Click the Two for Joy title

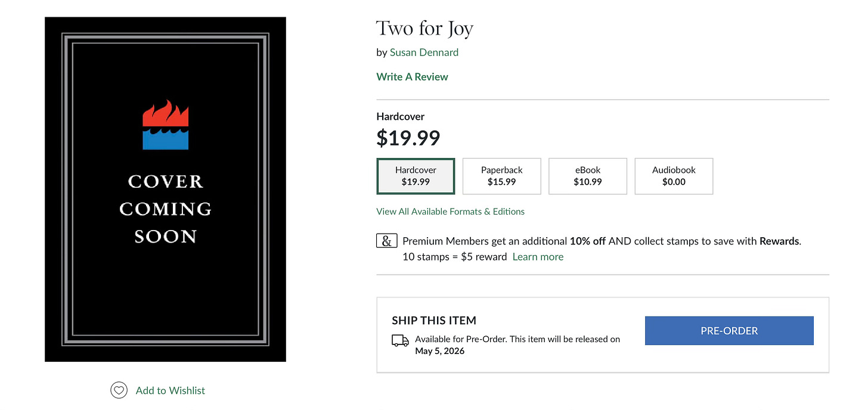(x=425, y=29)
